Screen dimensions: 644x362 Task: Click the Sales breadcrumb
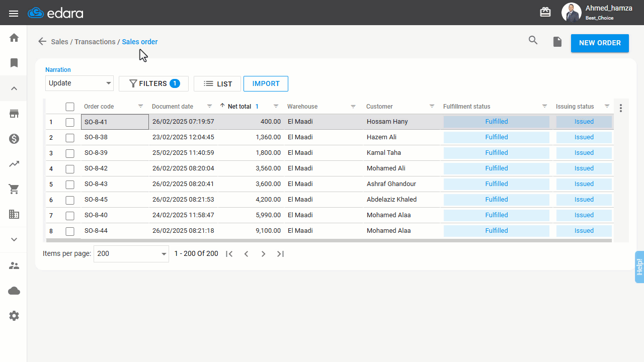click(x=59, y=42)
